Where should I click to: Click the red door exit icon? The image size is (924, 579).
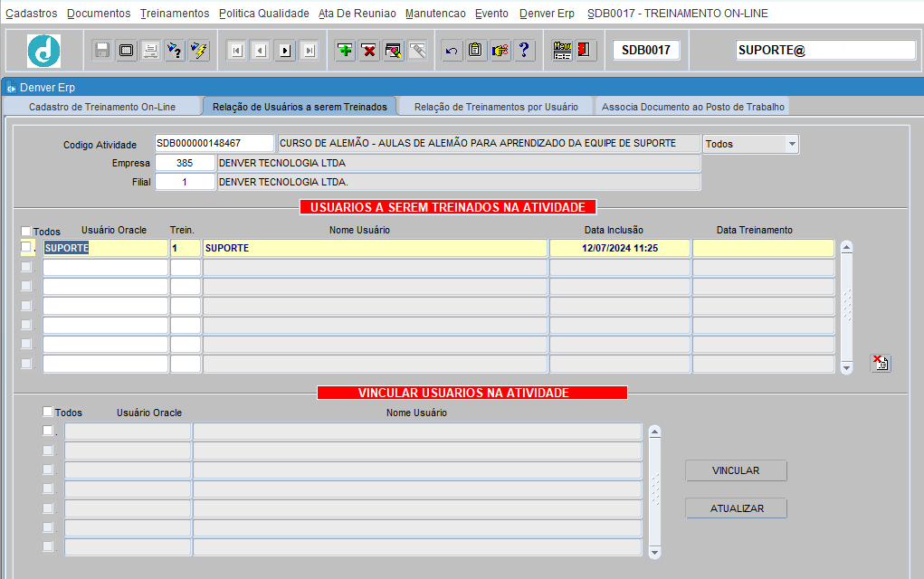pyautogui.click(x=585, y=51)
